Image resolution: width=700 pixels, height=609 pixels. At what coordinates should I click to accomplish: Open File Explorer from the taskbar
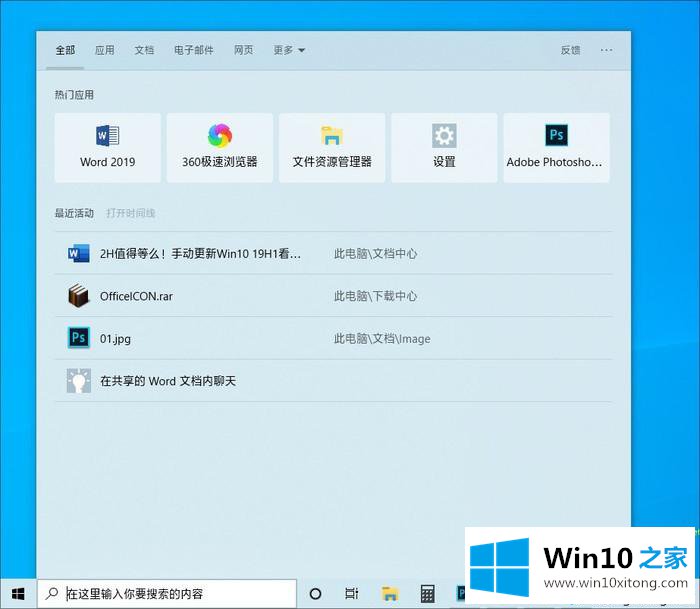pos(390,594)
